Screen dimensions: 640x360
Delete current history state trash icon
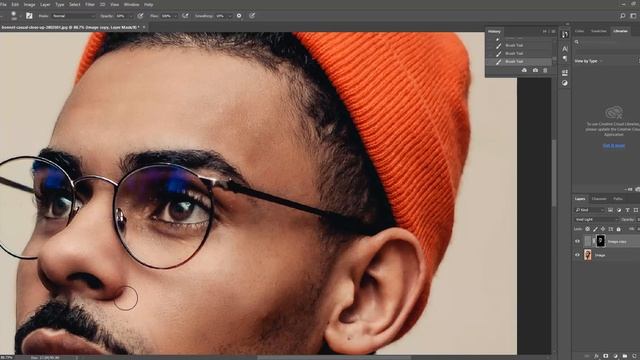point(545,71)
